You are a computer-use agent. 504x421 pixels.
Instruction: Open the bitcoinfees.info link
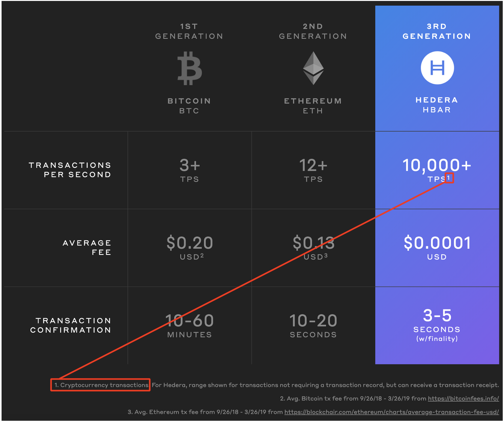[463, 398]
